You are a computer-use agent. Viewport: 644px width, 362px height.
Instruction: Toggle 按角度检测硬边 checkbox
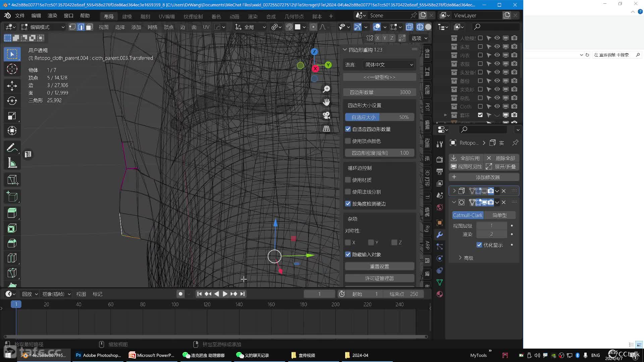[x=348, y=204]
